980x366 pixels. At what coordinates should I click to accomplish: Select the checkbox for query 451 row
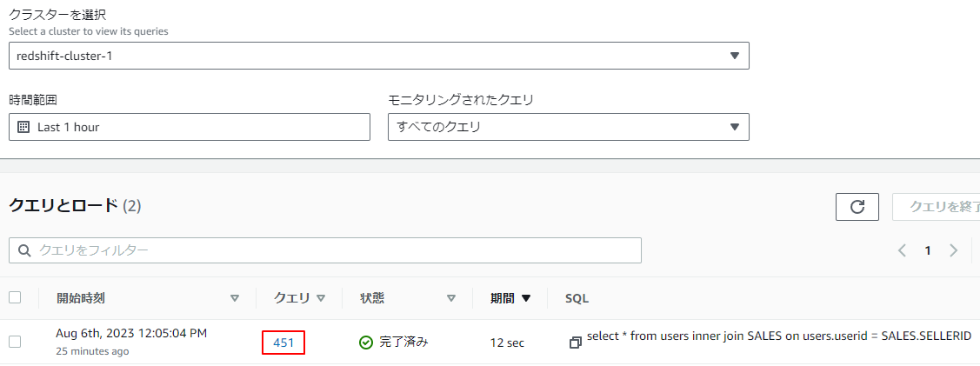[x=15, y=342]
